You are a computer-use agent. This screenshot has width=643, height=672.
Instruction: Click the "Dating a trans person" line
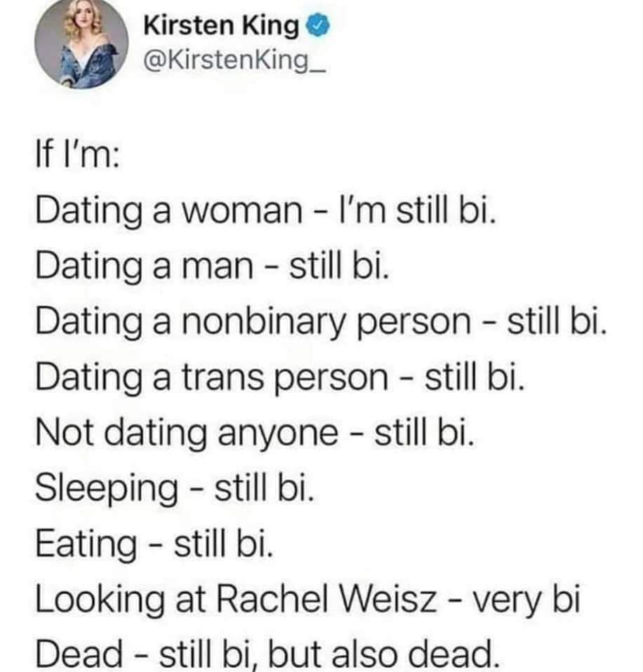pos(279,373)
